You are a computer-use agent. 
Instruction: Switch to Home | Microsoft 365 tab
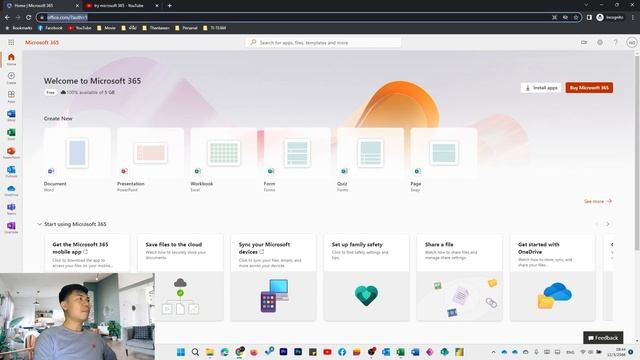(x=41, y=6)
